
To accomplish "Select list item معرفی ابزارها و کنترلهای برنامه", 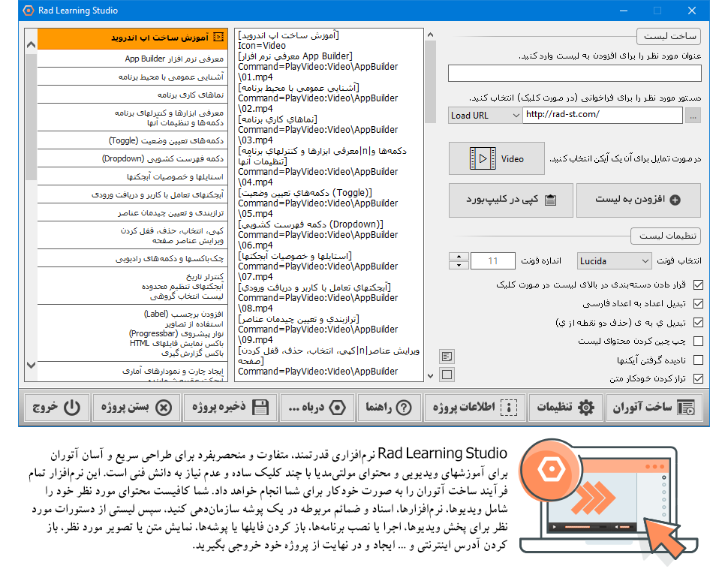I will pos(132,117).
